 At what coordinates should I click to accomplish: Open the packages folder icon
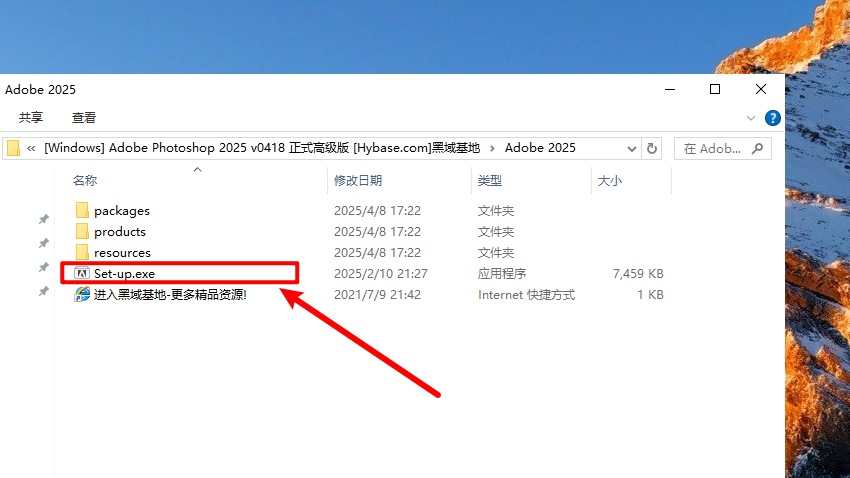pos(82,210)
